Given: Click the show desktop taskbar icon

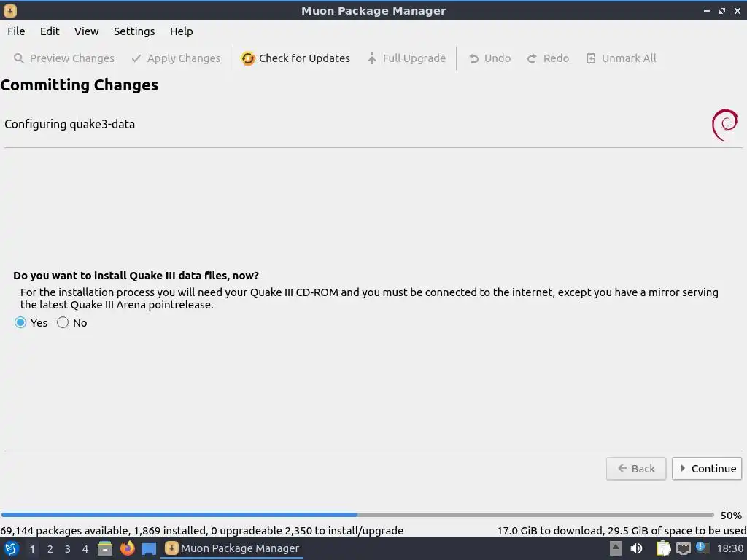Looking at the screenshot, I should tap(149, 548).
